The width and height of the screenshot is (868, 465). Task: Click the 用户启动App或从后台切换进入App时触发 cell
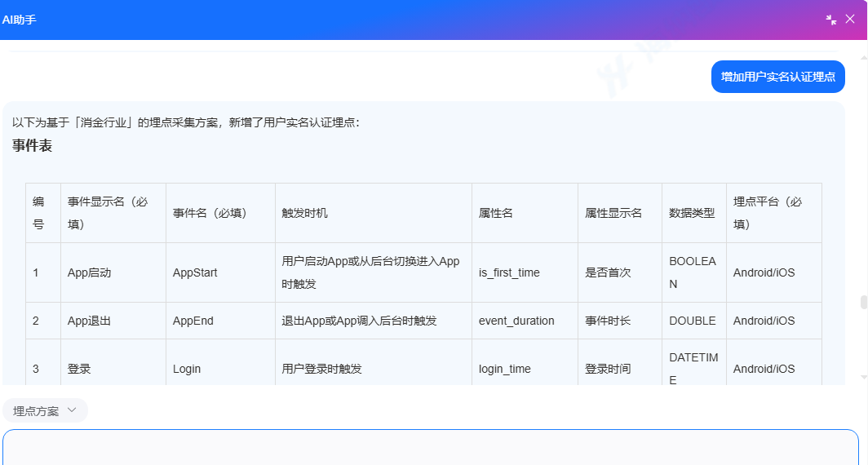point(374,272)
